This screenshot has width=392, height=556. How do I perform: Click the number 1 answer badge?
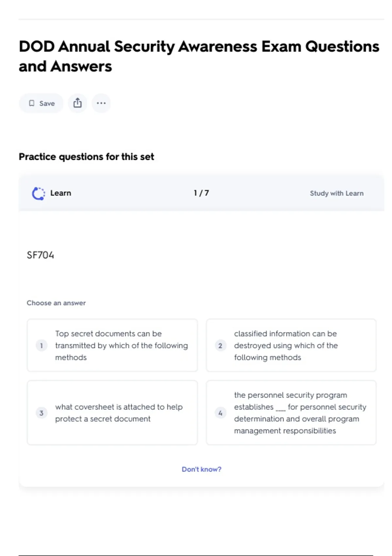pyautogui.click(x=41, y=346)
